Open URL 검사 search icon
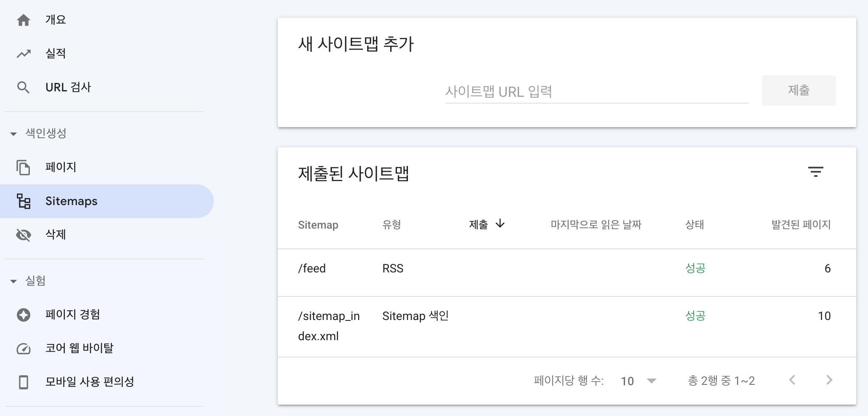868x416 pixels. tap(24, 87)
